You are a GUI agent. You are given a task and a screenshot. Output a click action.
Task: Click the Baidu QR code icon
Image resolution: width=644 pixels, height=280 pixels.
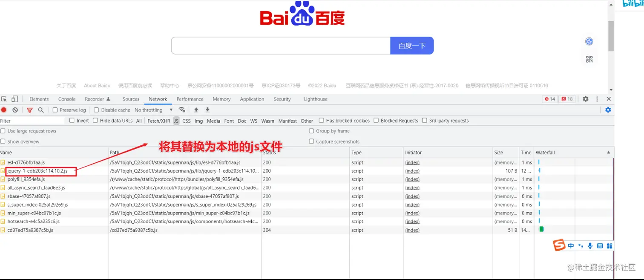pyautogui.click(x=589, y=59)
